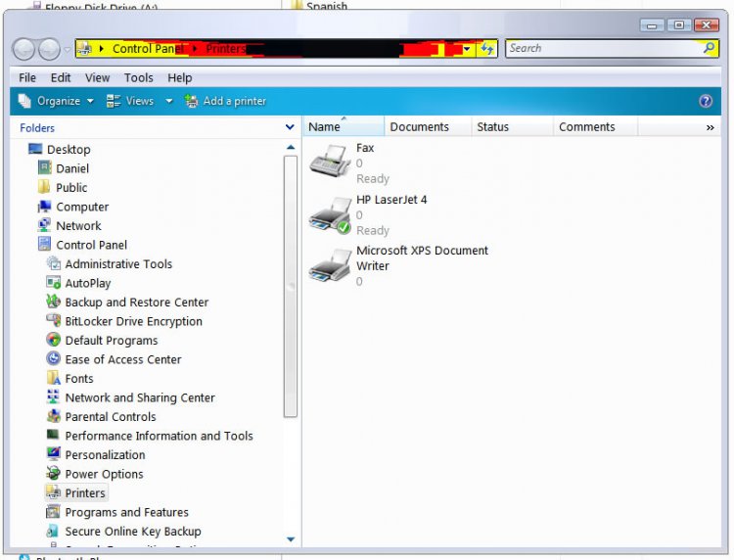Click Ready status under Fax
The image size is (734, 560).
click(x=373, y=178)
